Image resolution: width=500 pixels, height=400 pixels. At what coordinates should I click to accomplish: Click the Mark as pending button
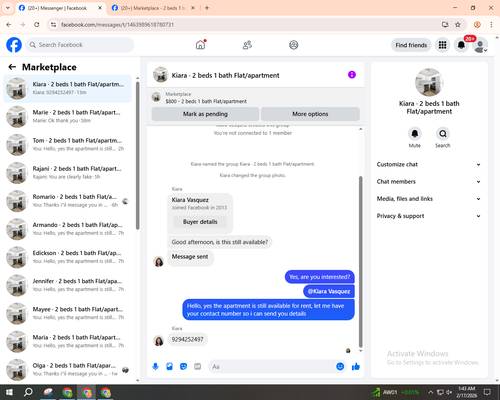205,114
